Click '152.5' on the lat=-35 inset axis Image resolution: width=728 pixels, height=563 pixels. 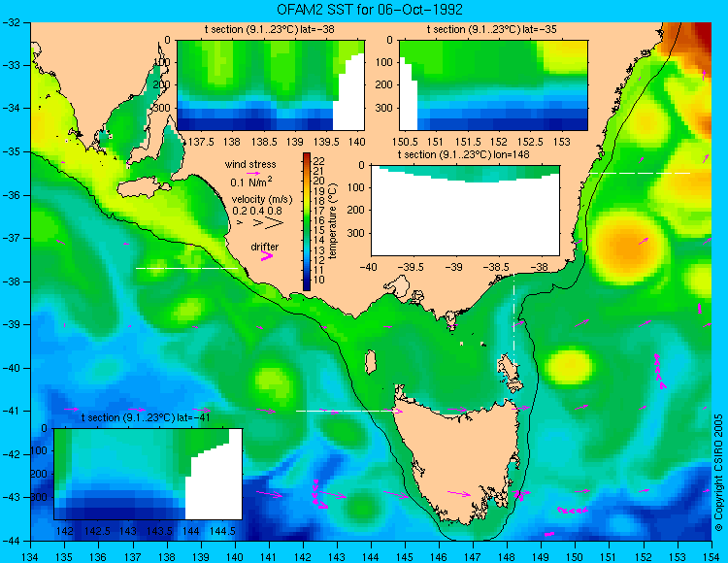coord(530,142)
